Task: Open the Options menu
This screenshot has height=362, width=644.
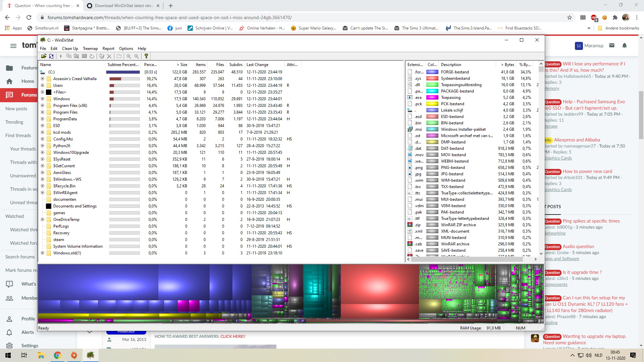Action: (126, 49)
